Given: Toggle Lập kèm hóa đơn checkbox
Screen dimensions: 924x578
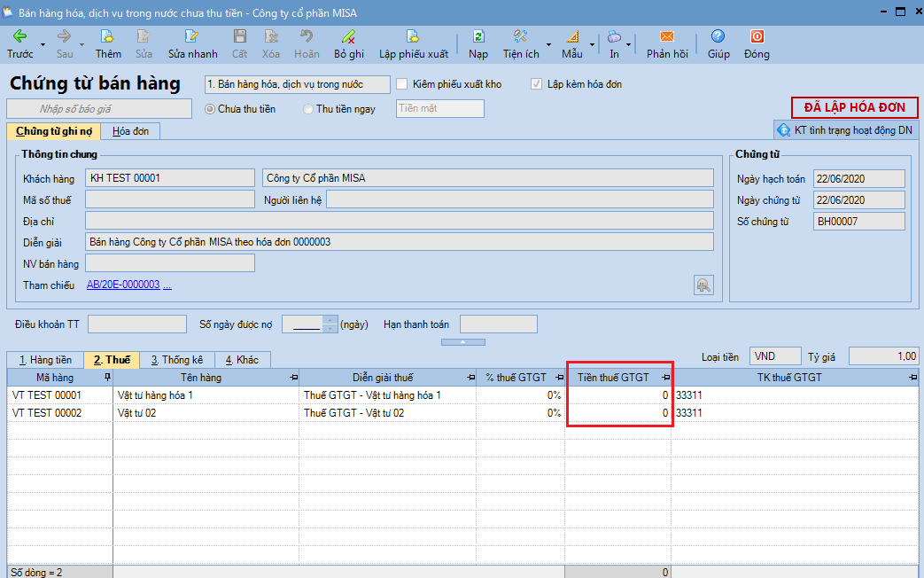Looking at the screenshot, I should click(x=536, y=84).
